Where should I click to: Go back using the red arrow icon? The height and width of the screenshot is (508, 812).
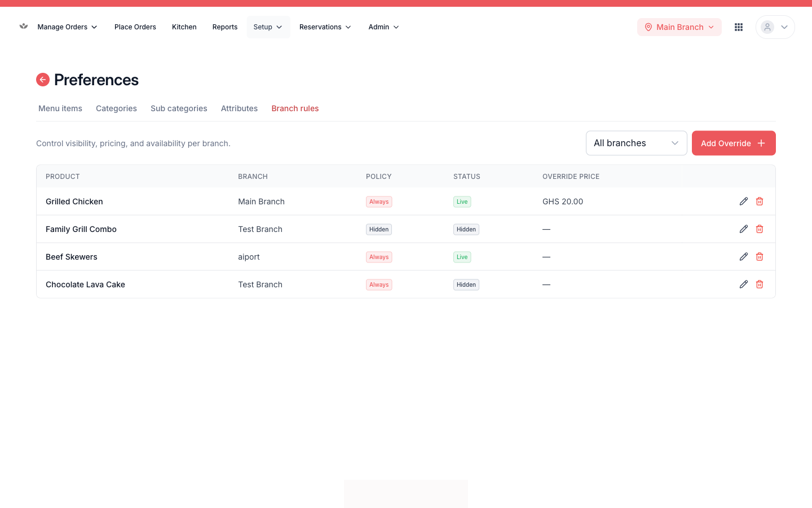click(x=43, y=80)
